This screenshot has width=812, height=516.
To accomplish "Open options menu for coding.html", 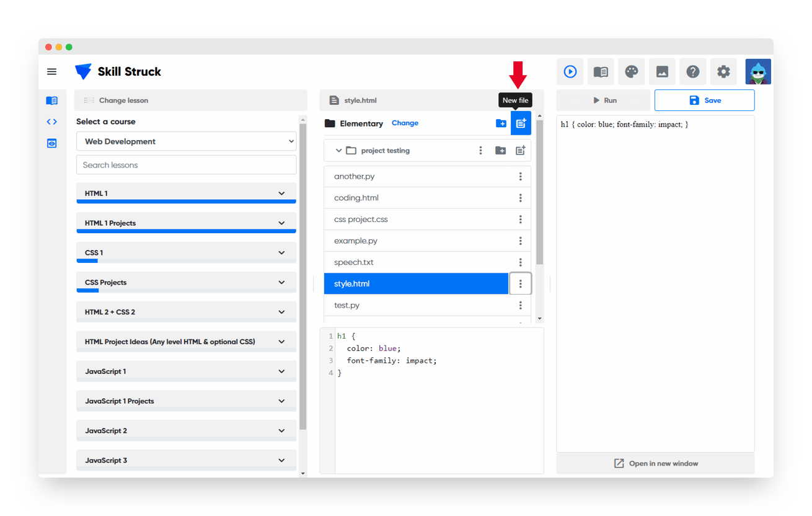I will (x=521, y=198).
